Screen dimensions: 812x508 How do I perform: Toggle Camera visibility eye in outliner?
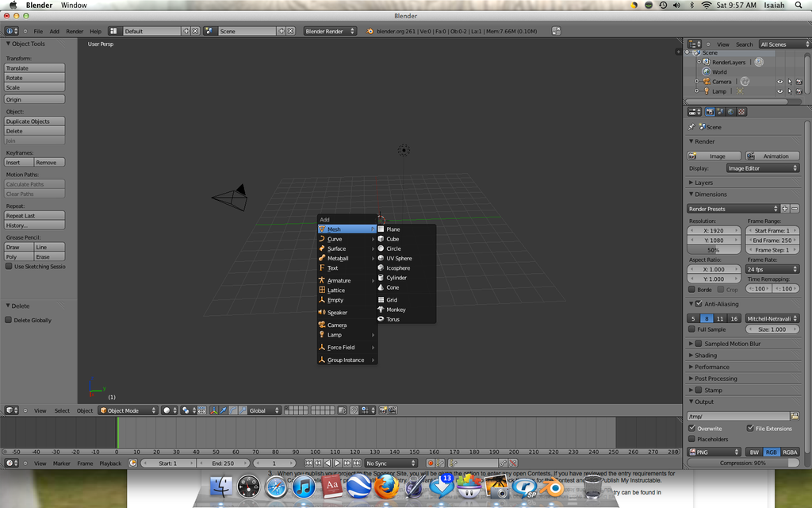click(779, 82)
